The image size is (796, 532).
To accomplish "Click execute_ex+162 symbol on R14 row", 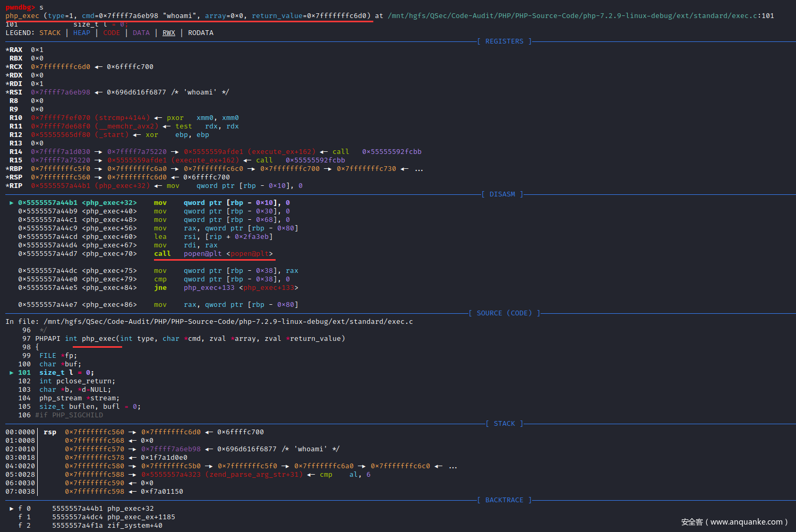I will (281, 152).
